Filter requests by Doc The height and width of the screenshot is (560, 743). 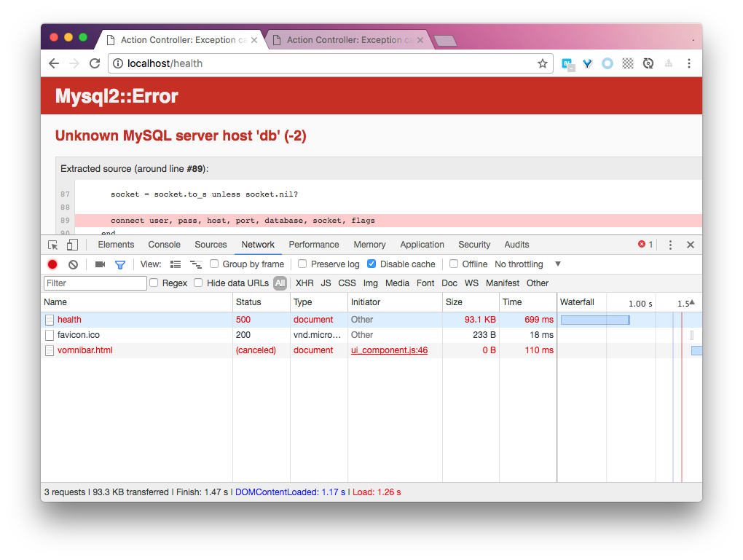pyautogui.click(x=449, y=283)
